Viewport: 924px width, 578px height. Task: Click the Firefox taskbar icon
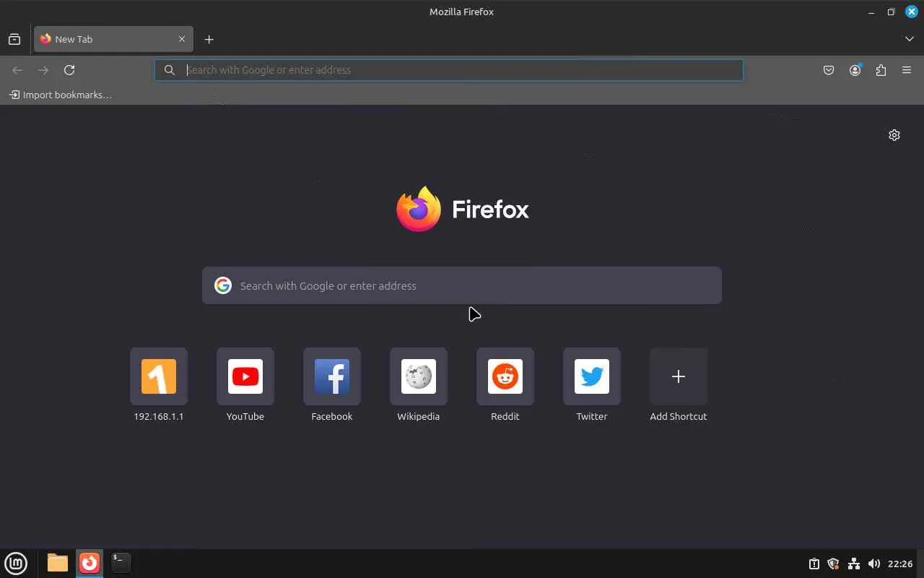click(x=90, y=563)
